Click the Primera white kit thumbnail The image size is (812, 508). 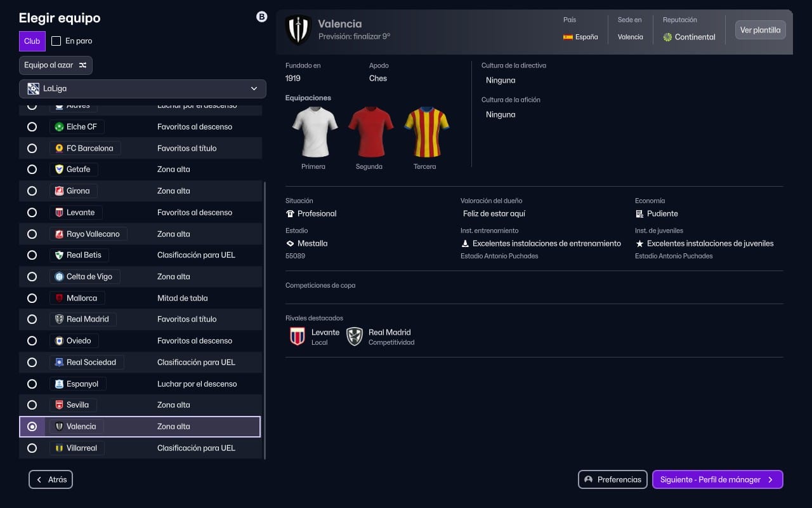click(313, 131)
